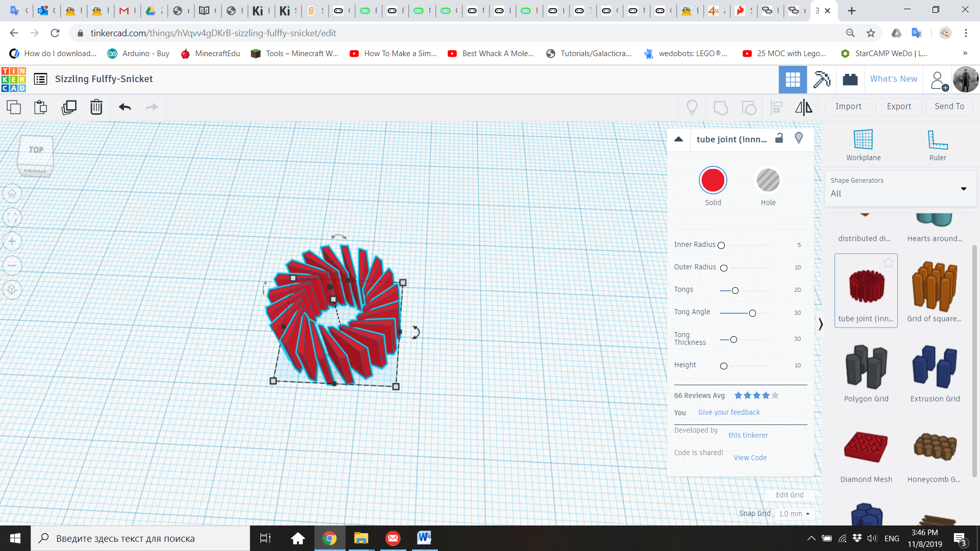Click the Home view icon
This screenshot has height=551, width=980.
[12, 194]
